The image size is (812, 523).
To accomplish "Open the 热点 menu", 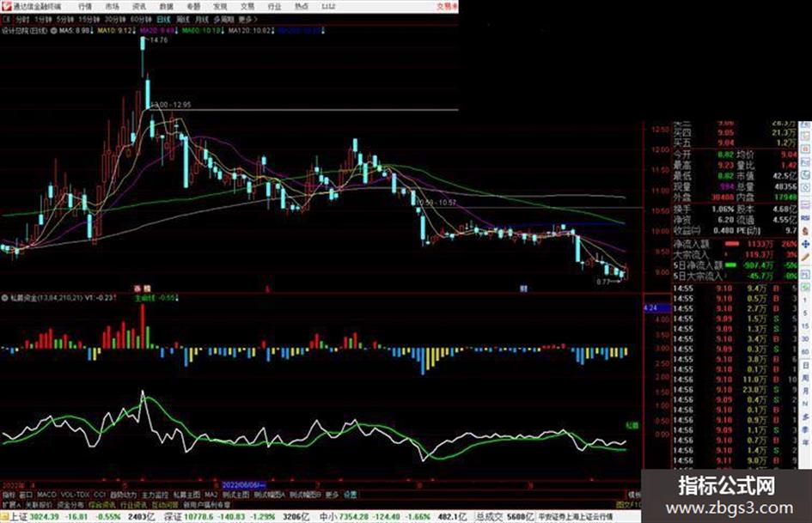I will (x=302, y=7).
